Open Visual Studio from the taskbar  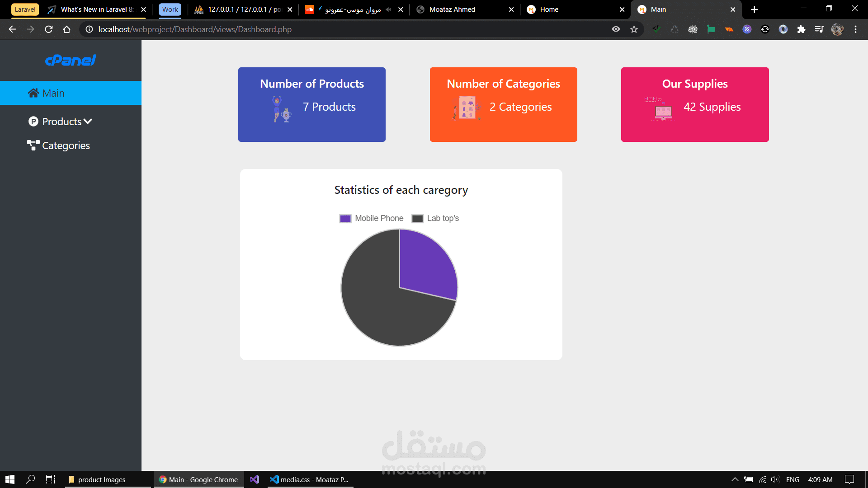[255, 479]
